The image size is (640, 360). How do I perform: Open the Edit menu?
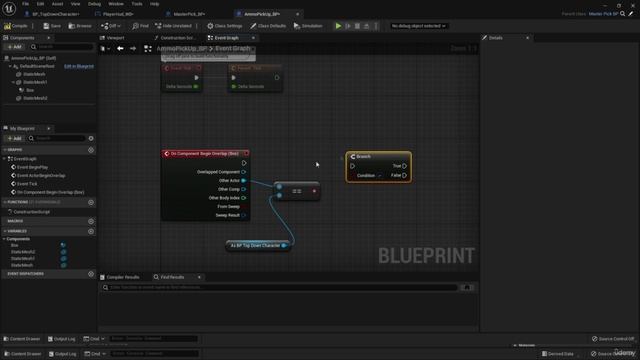(x=40, y=4)
